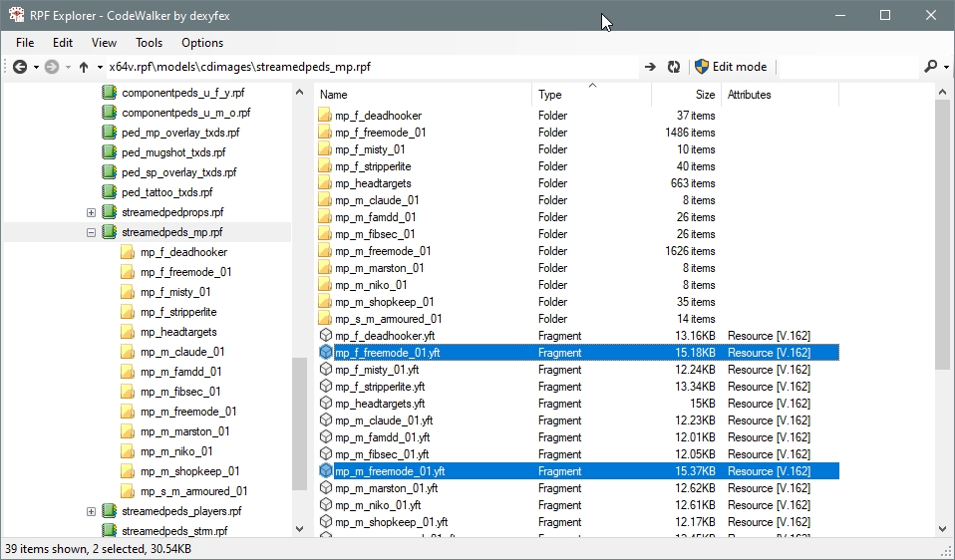Screen dimensions: 955x560
Task: Click ped_tattoo_txds.rpf archive icon in tree
Action: [110, 192]
